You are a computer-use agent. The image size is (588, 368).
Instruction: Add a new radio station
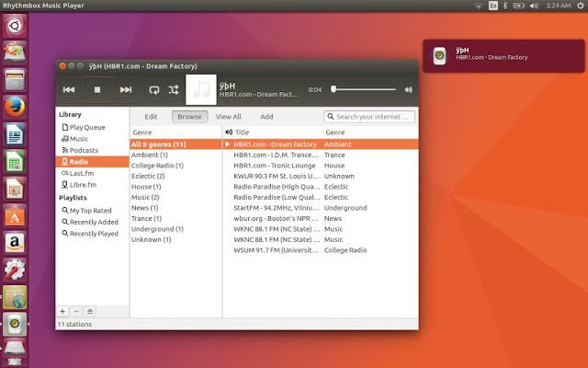[x=266, y=117]
